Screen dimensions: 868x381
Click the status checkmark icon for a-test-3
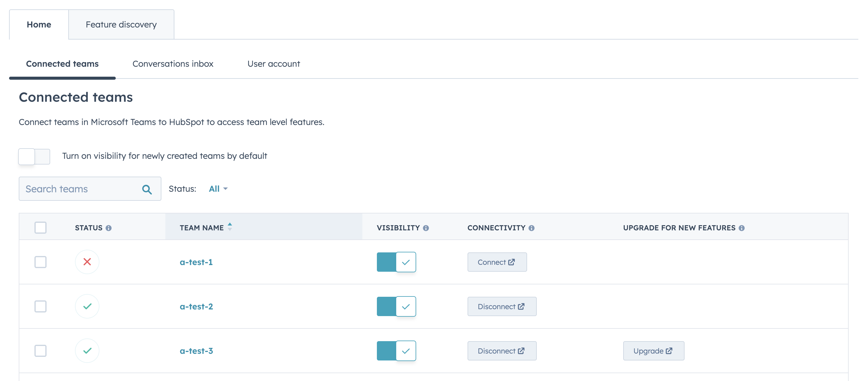point(87,351)
